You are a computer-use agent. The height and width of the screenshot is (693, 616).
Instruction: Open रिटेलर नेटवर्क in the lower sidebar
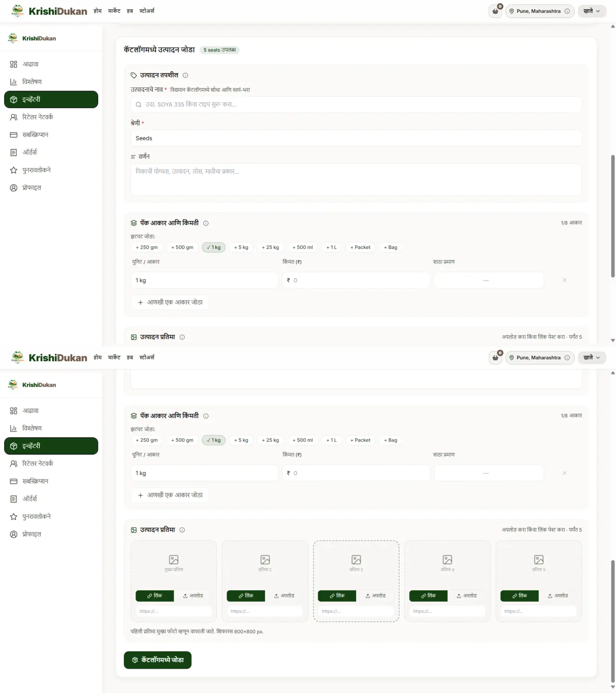(51, 463)
